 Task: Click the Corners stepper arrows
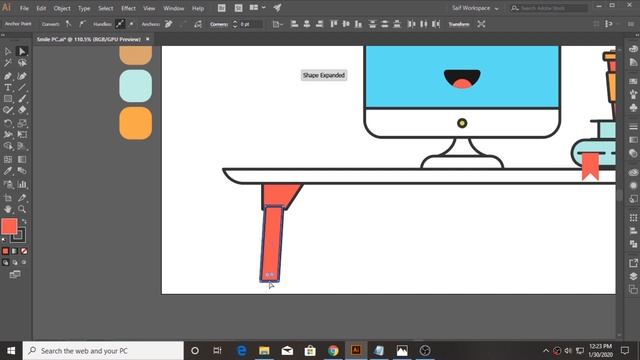point(235,24)
